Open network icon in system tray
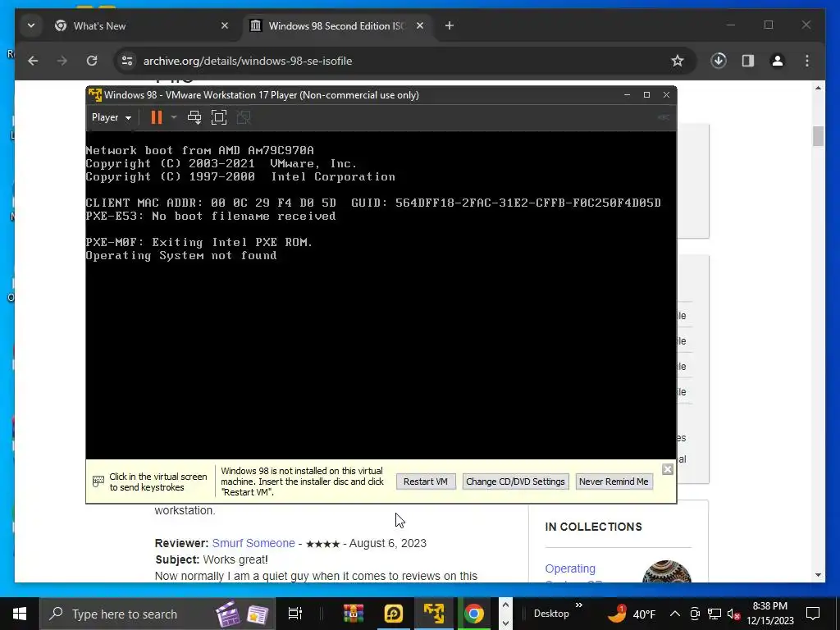 [714, 614]
